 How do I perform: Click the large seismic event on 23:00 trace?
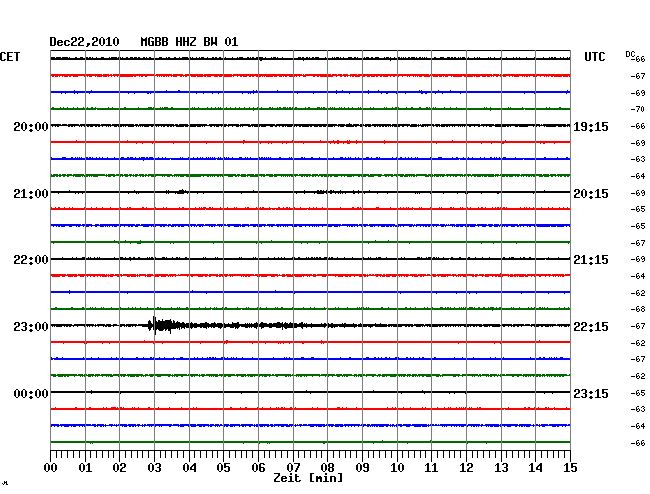point(166,325)
